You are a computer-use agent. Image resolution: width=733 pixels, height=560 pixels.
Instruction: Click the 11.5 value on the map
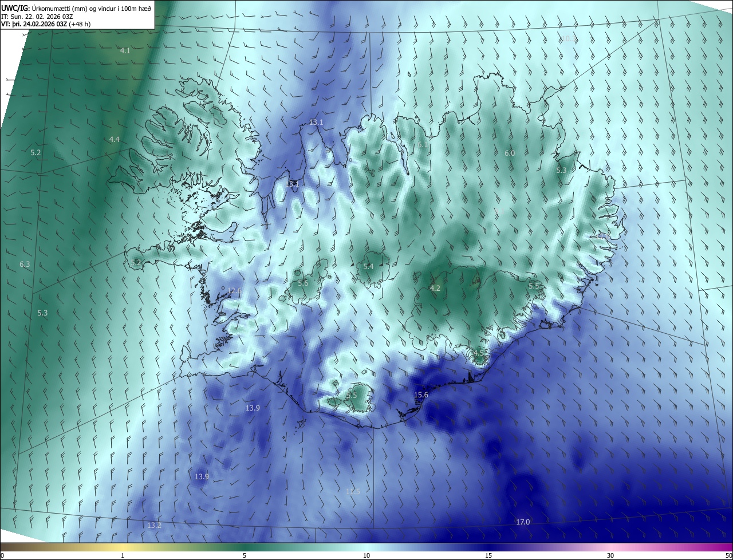click(353, 492)
